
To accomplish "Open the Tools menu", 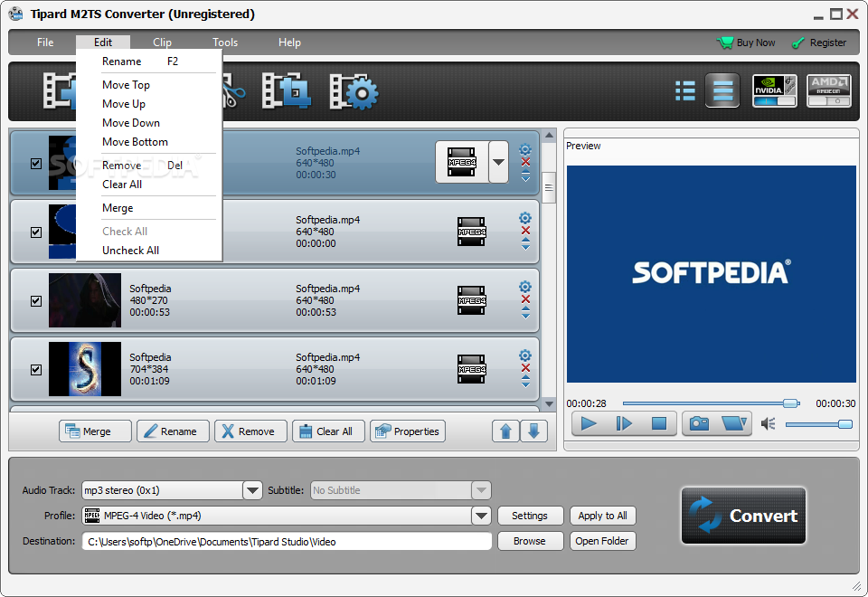I will coord(225,43).
